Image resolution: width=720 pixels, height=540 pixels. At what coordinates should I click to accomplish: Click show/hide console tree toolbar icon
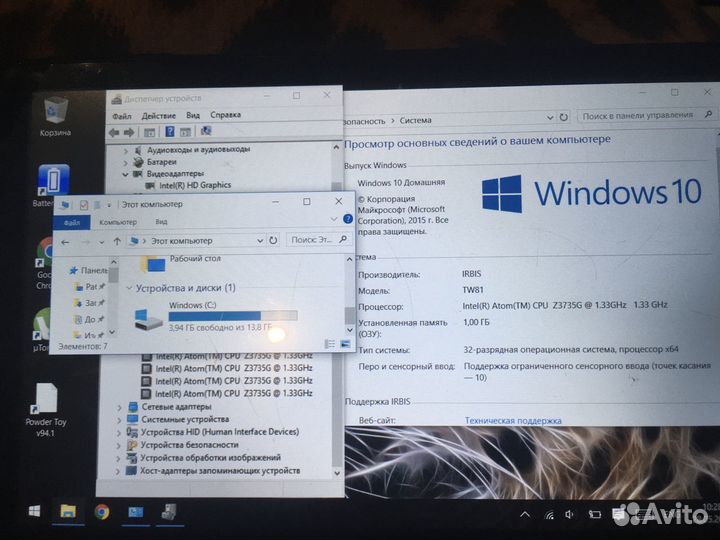149,133
